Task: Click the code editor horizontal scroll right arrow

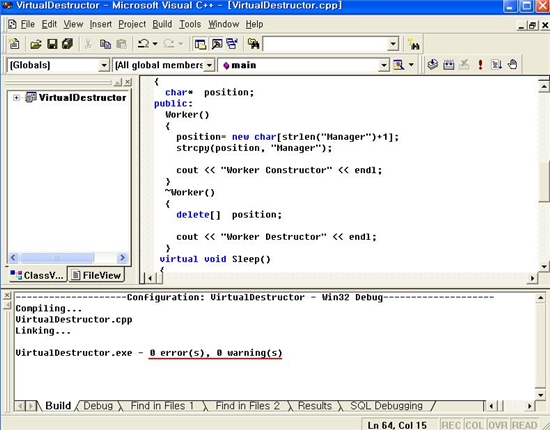Action: 532,278
